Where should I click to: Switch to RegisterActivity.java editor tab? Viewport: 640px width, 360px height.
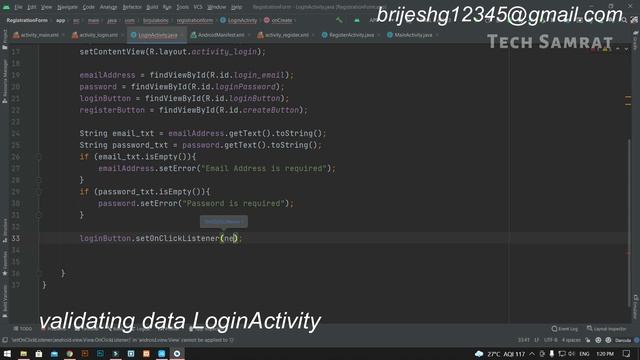coord(351,35)
